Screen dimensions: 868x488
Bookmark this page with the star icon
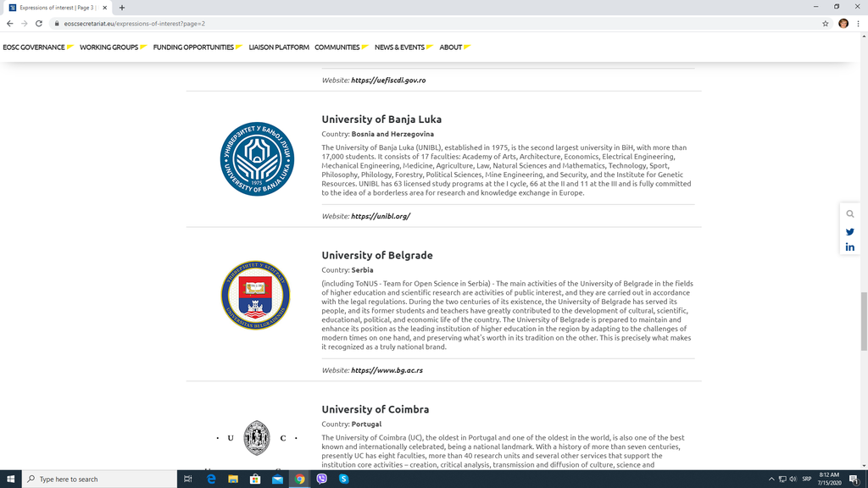[825, 24]
